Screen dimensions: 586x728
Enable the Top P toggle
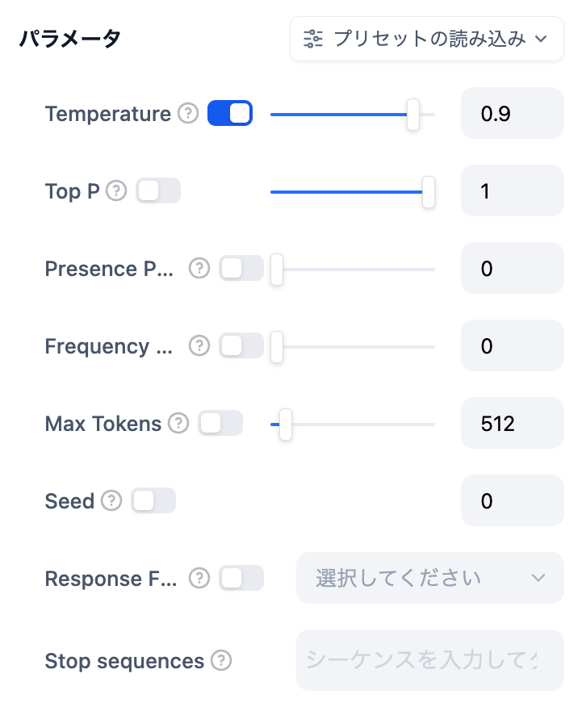coord(158,191)
